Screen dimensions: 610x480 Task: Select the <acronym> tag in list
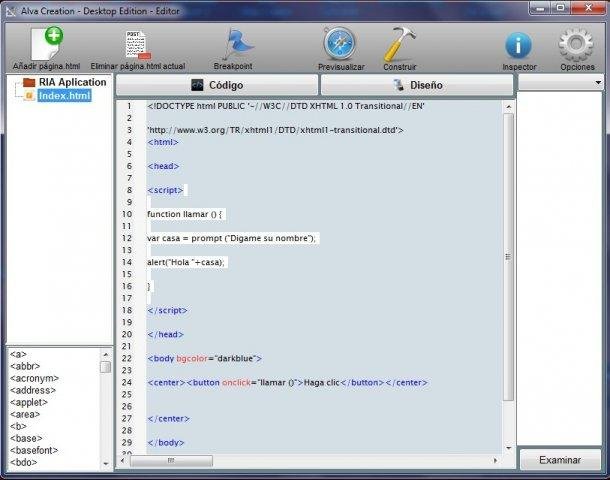[34, 378]
